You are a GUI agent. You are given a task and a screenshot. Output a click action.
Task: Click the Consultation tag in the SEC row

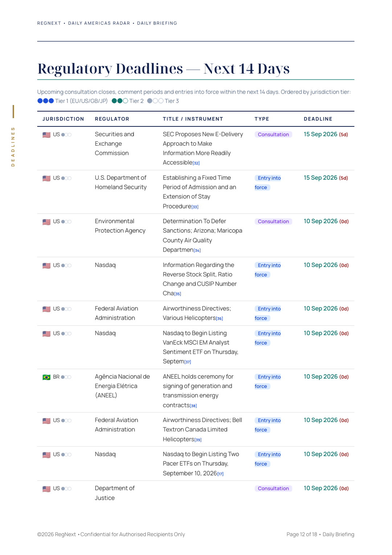pyautogui.click(x=273, y=134)
